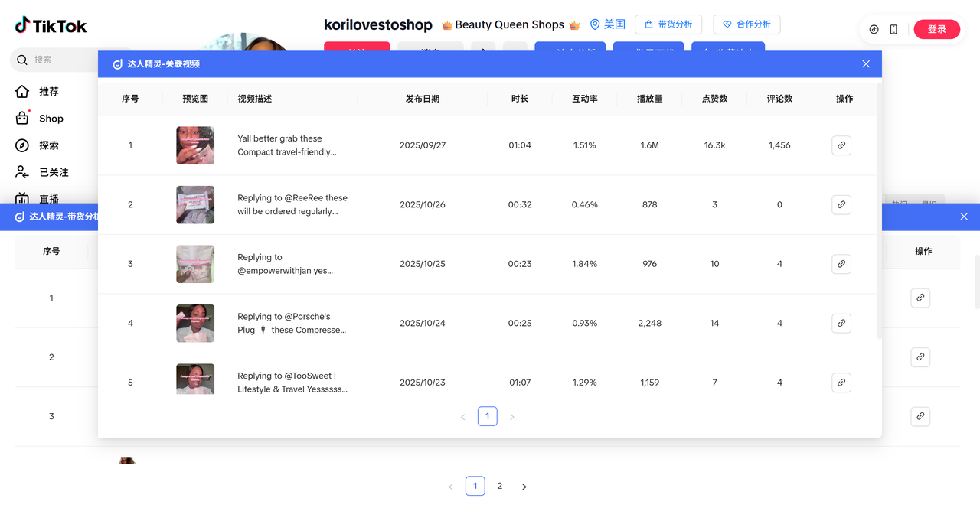Open link icon for video row 1
Image resolution: width=980 pixels, height=508 pixels.
[x=841, y=145]
